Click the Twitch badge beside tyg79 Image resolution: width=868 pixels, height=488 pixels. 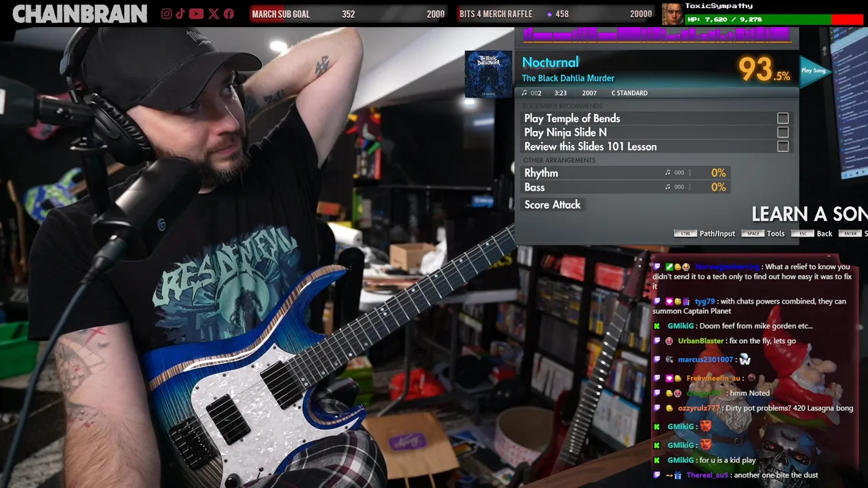(x=656, y=302)
